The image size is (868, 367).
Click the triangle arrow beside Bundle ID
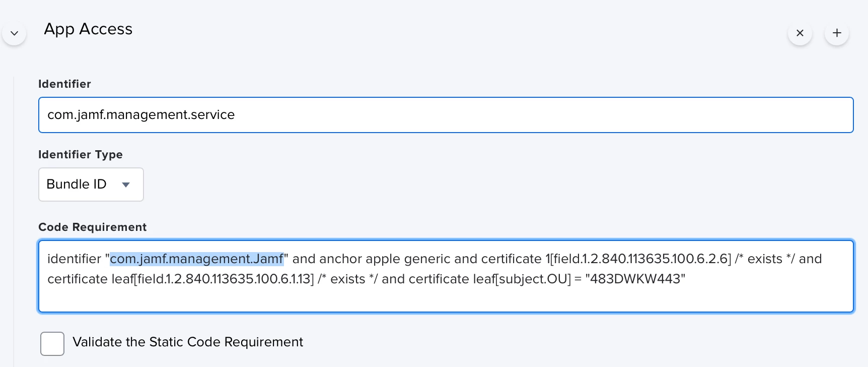point(126,185)
